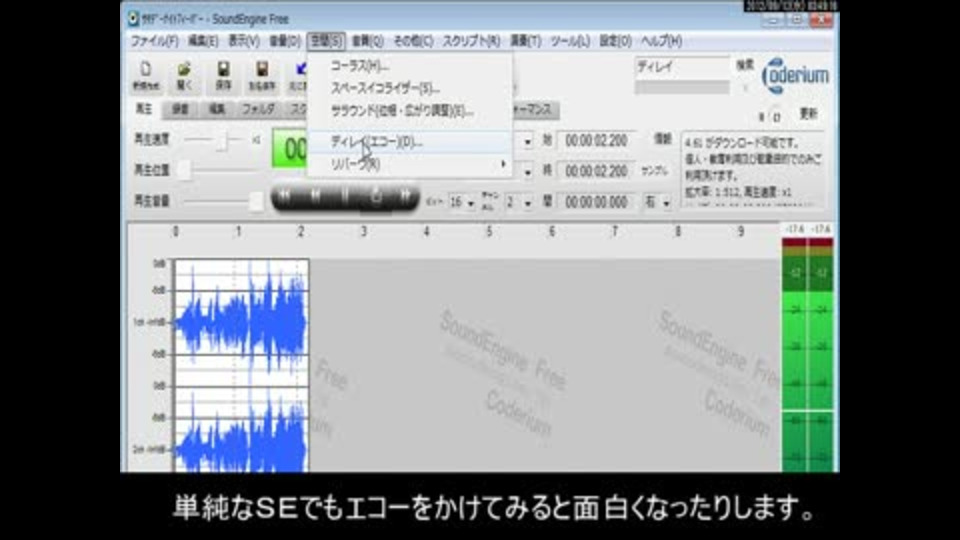Click timeline ruler at 5 seconds

click(x=489, y=232)
